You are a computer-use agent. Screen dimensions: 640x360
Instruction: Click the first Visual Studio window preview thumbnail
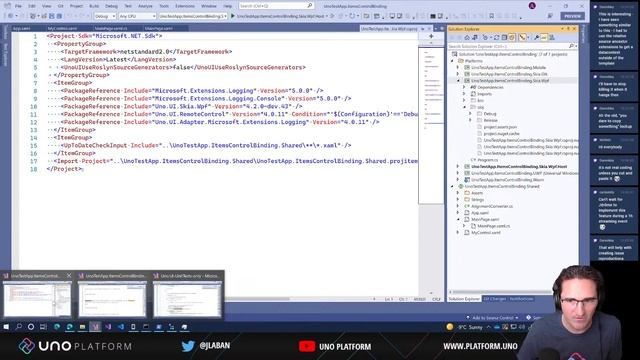click(x=37, y=300)
